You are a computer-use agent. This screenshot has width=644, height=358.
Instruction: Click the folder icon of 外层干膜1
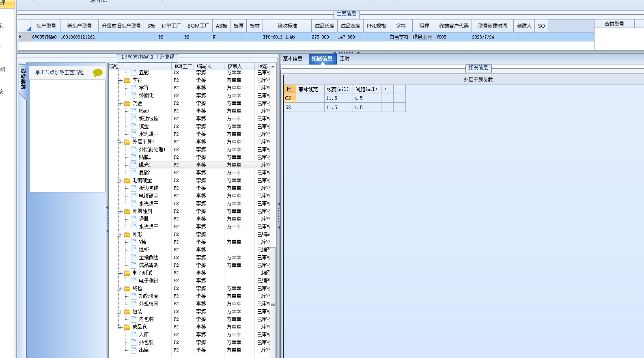(127, 142)
